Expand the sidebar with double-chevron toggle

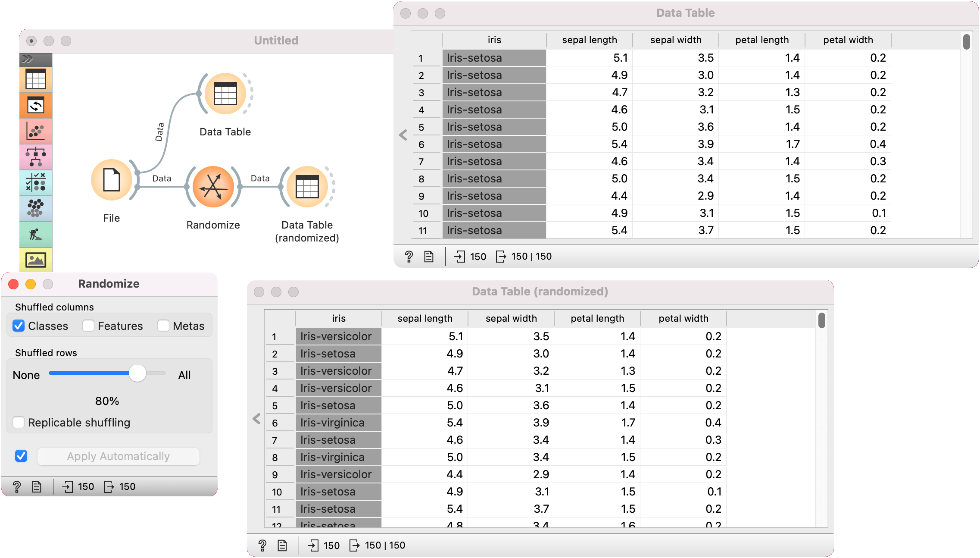point(28,59)
